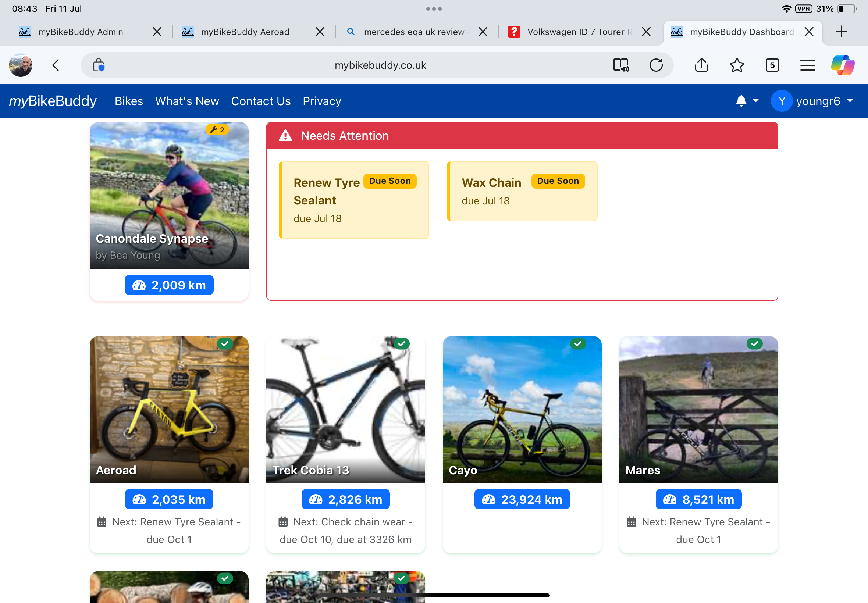The width and height of the screenshot is (868, 603).
Task: Click Aeroad's Next: Renew Tyre Sealant text
Action: 169,531
